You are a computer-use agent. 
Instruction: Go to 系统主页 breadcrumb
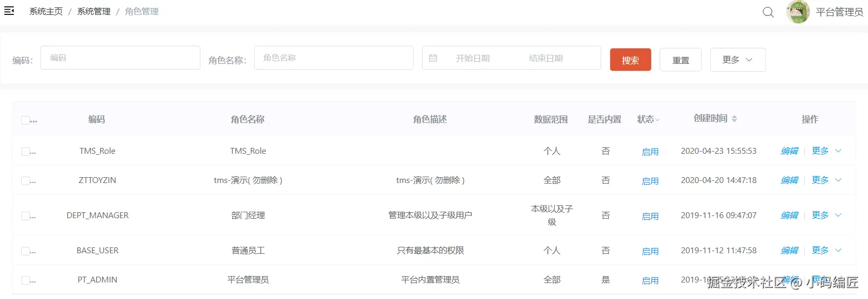46,11
